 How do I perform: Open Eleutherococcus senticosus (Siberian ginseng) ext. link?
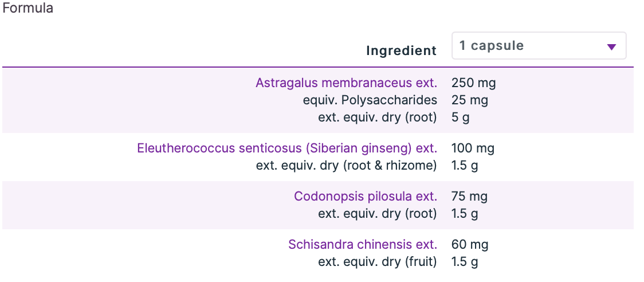pos(287,148)
